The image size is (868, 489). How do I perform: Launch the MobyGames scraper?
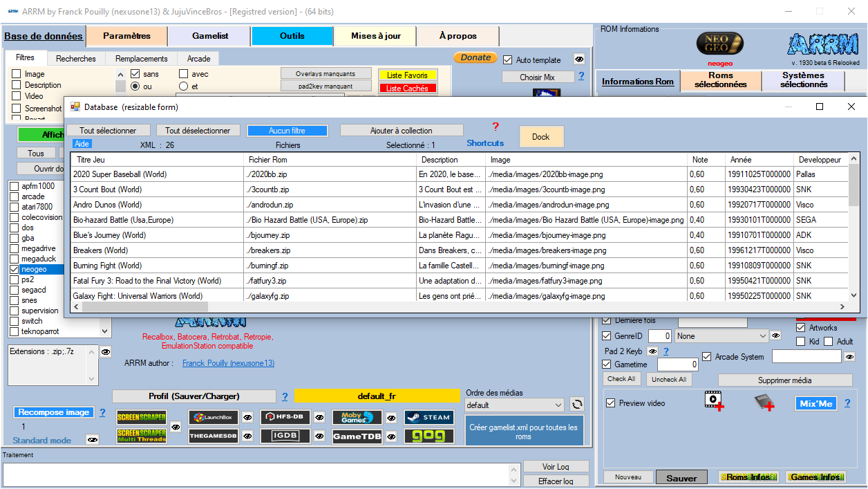point(357,418)
